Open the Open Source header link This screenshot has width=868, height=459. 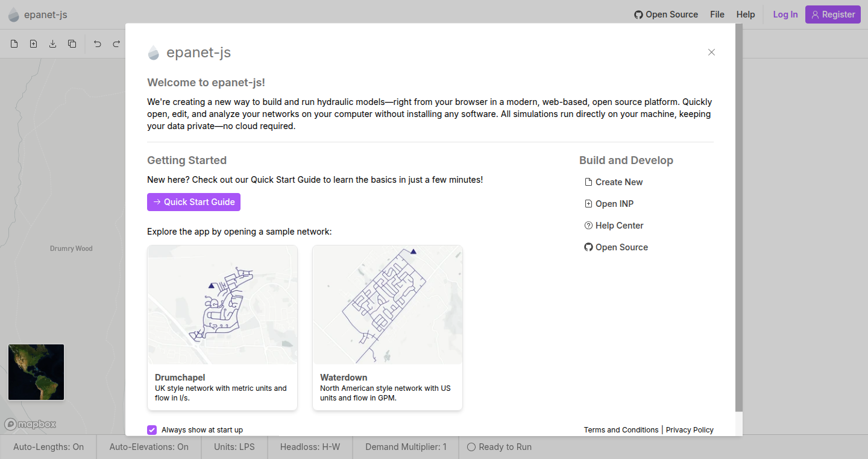coord(666,14)
